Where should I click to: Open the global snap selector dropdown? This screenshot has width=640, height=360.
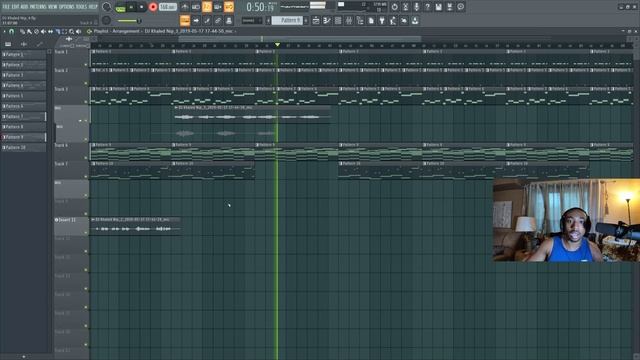(x=252, y=20)
